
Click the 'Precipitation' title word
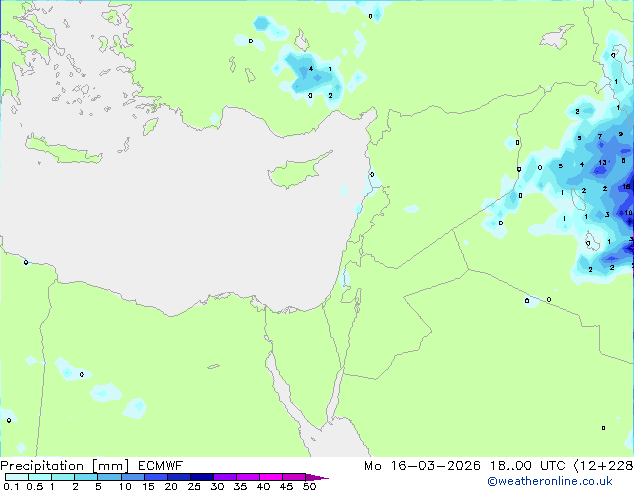(x=42, y=466)
